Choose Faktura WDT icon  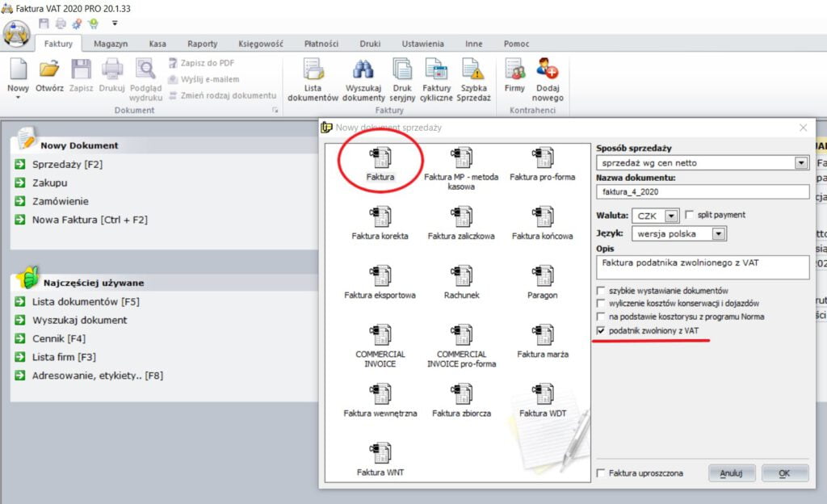[x=543, y=394]
